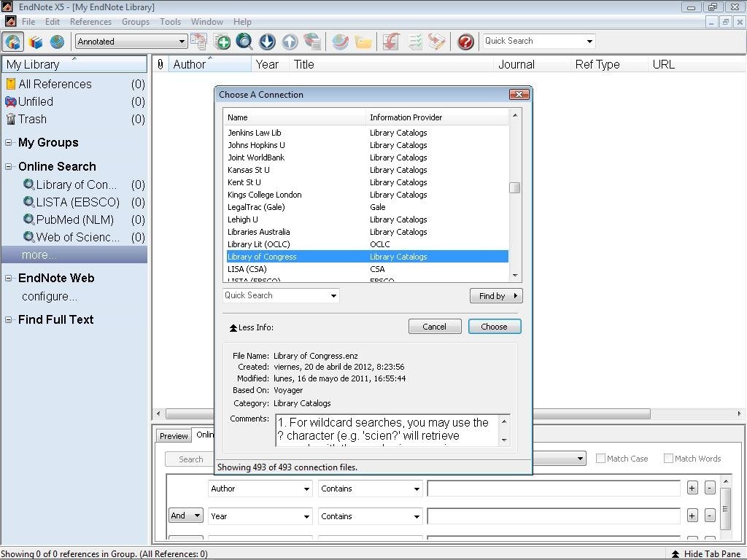747x560 pixels.
Task: Click the New Reference green plus icon
Action: [x=222, y=42]
